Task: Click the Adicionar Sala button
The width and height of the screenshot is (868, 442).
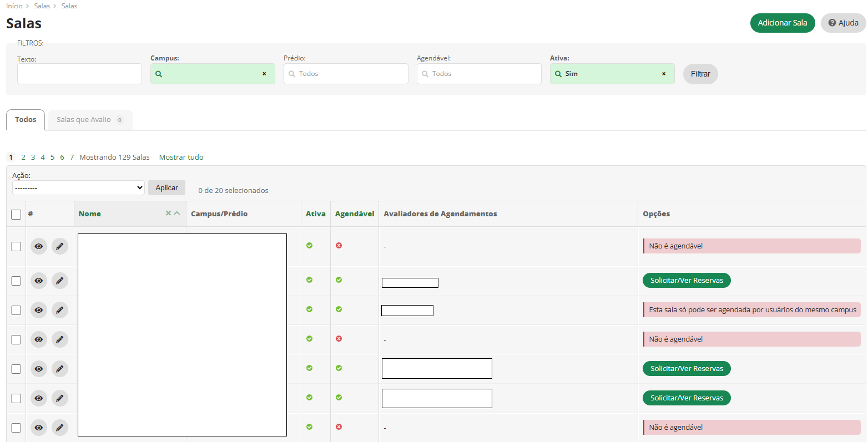Action: pos(783,23)
